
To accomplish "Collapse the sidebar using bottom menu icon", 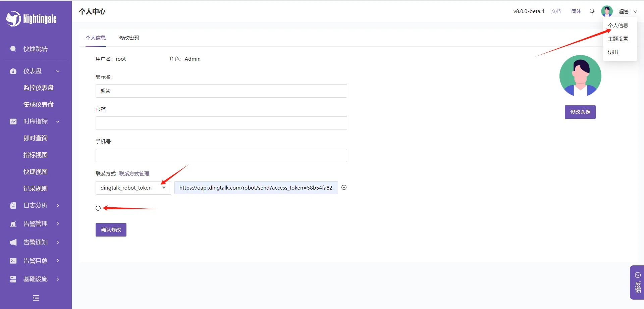I will [36, 298].
